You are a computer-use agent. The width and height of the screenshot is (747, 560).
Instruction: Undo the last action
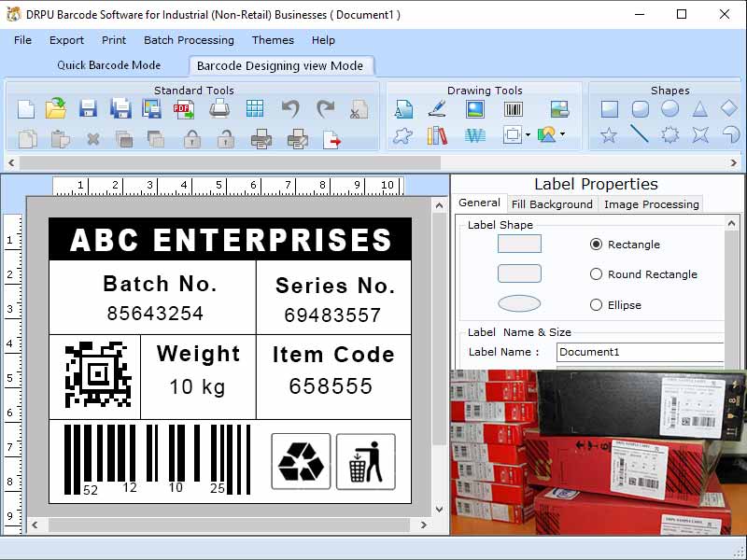pyautogui.click(x=291, y=109)
